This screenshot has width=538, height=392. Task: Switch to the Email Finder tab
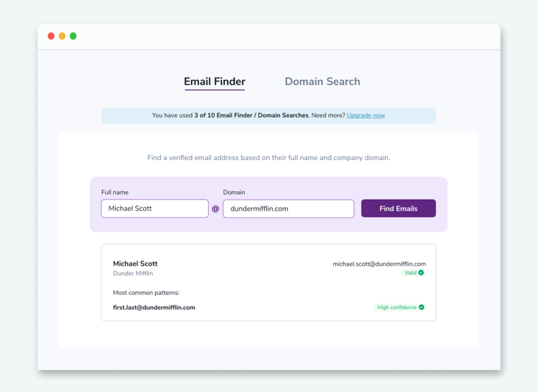point(215,81)
